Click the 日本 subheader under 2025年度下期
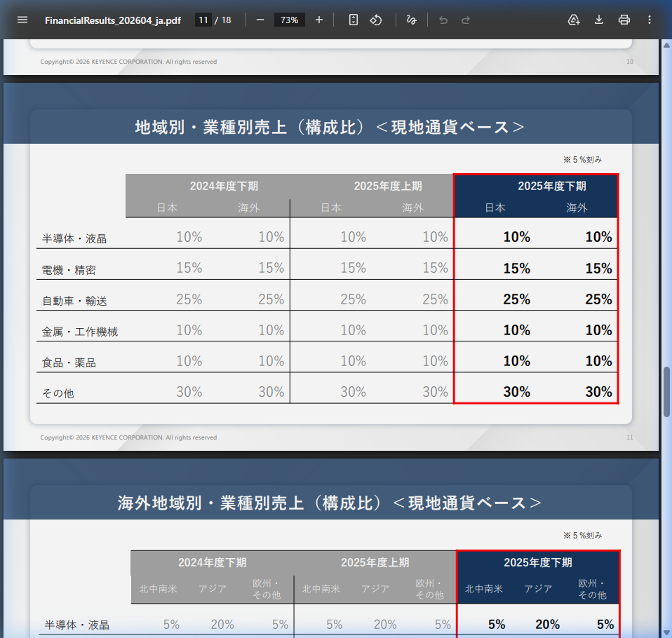This screenshot has height=638, width=672. click(x=495, y=208)
